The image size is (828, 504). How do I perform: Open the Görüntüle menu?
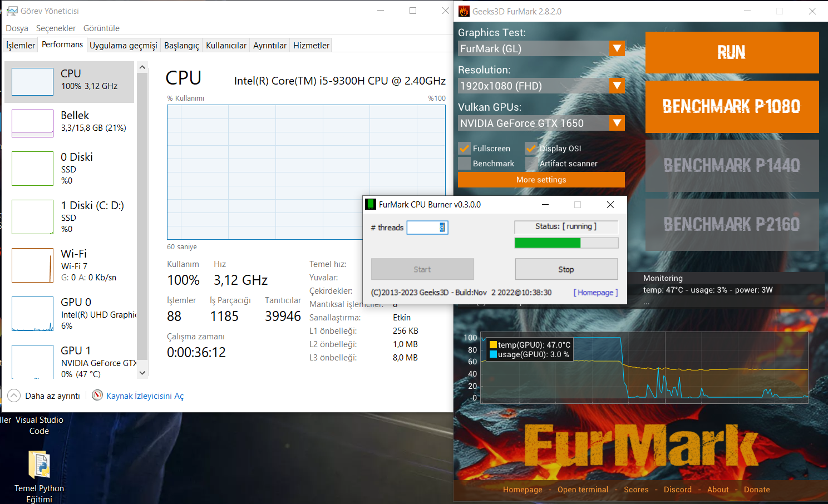(101, 28)
